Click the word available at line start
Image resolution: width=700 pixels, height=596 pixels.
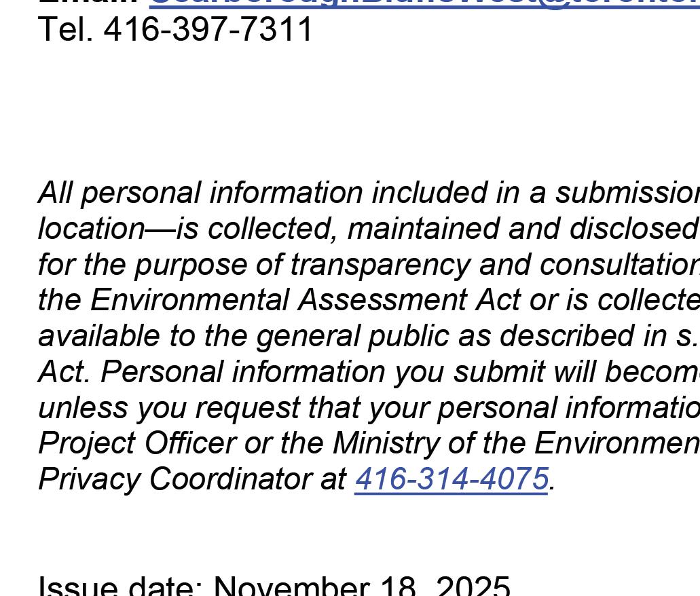(x=99, y=336)
